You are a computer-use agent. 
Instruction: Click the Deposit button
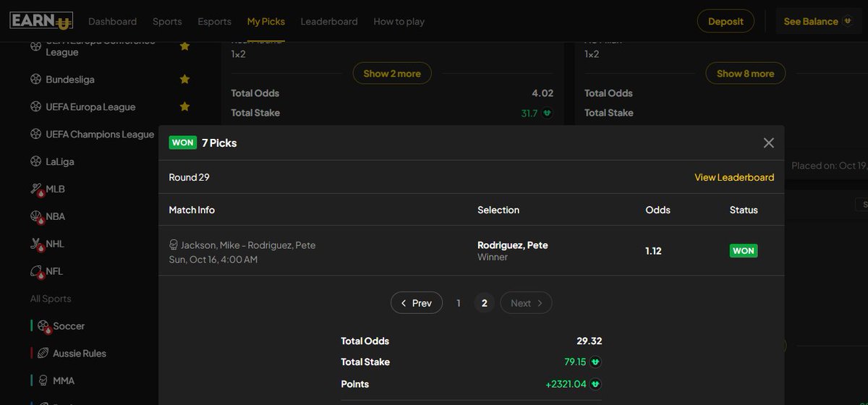click(x=726, y=21)
